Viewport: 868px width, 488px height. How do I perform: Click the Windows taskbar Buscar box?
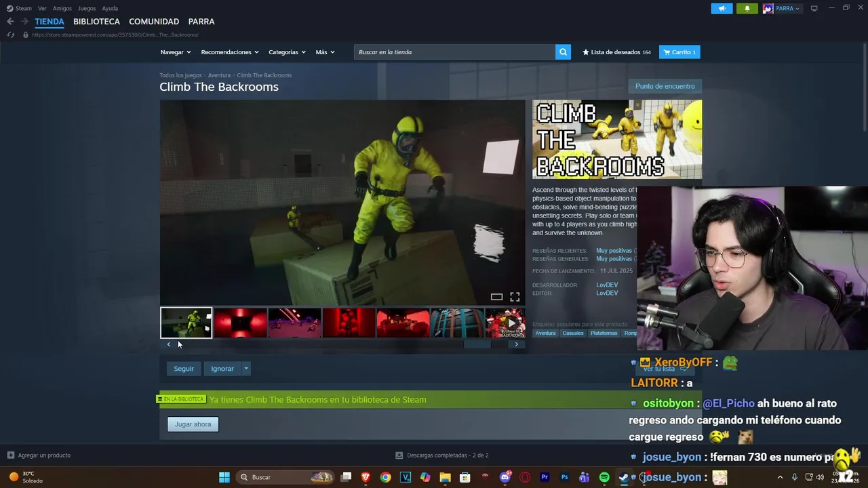(285, 477)
